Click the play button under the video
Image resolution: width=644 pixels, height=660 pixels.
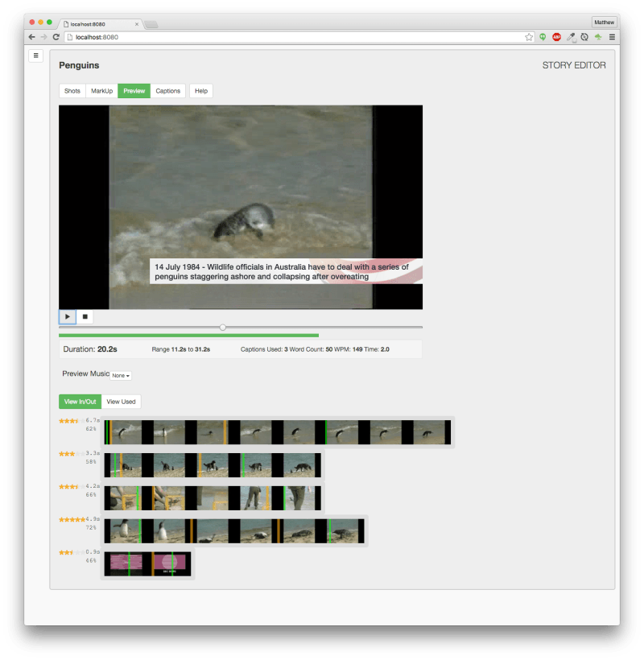point(68,317)
